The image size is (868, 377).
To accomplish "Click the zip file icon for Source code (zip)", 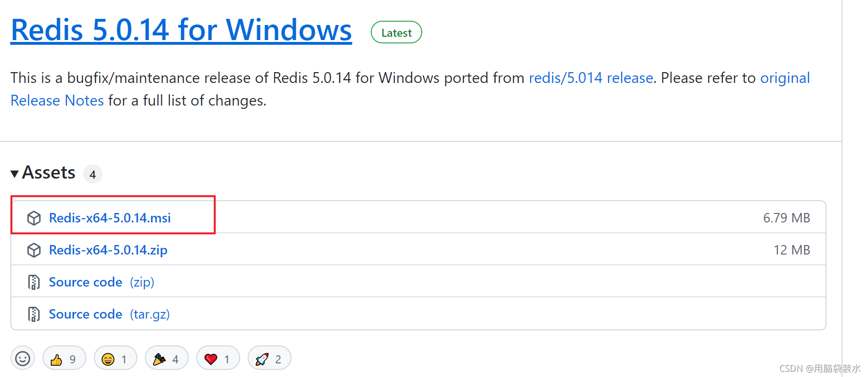I will click(x=34, y=282).
